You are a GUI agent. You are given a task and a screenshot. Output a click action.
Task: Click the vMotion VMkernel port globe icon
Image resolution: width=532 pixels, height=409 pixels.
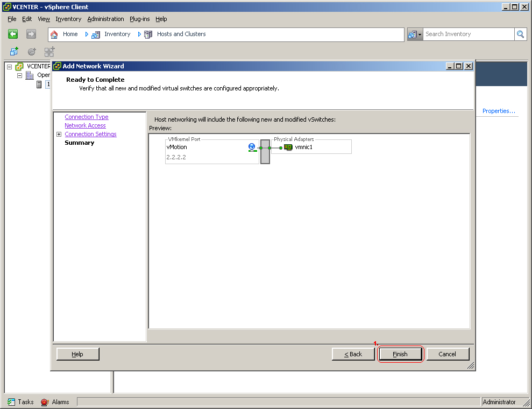251,147
